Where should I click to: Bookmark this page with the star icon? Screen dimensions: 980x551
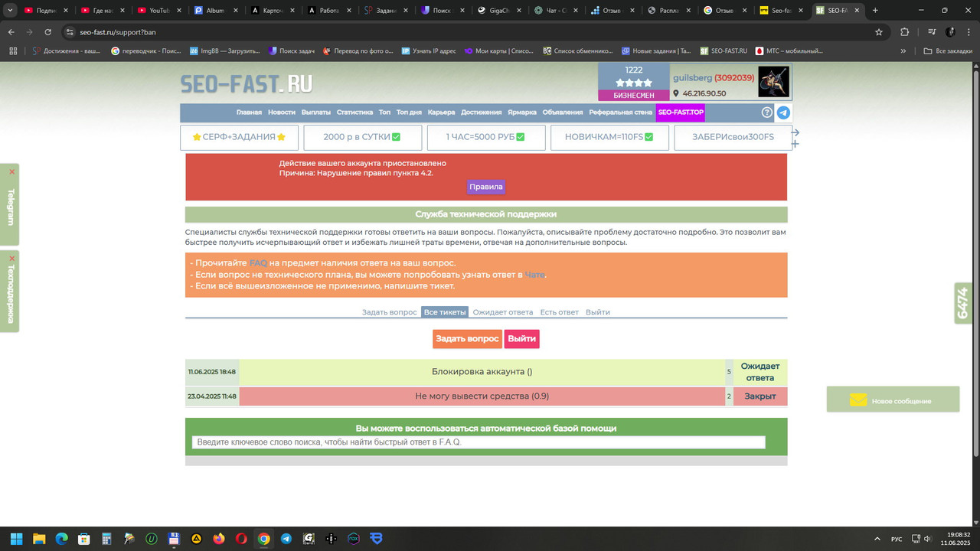click(879, 32)
